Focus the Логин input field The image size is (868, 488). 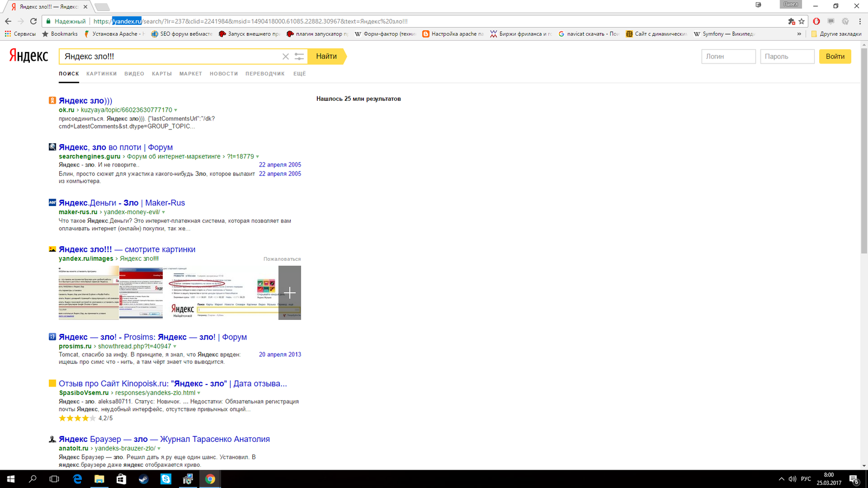point(728,56)
